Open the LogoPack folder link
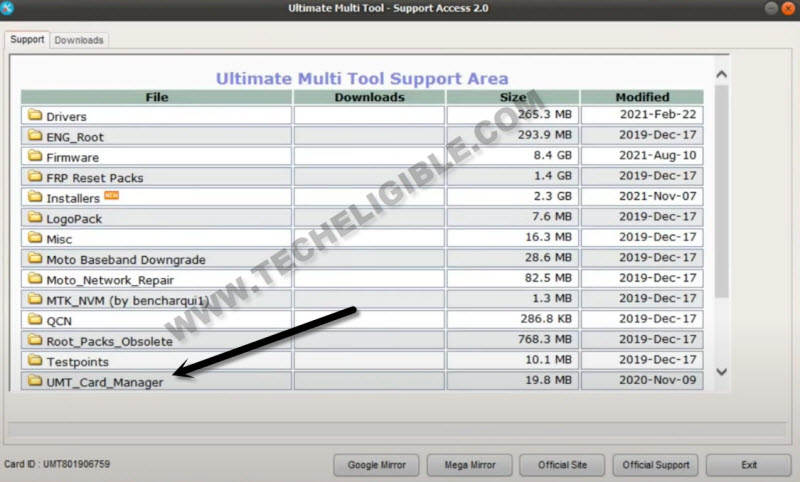 click(74, 219)
